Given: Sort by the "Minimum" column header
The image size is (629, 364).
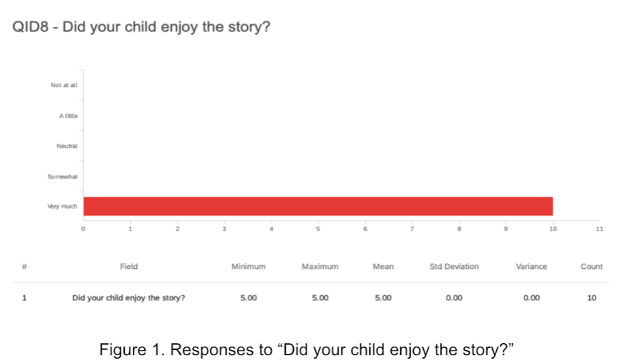Looking at the screenshot, I should tap(248, 266).
